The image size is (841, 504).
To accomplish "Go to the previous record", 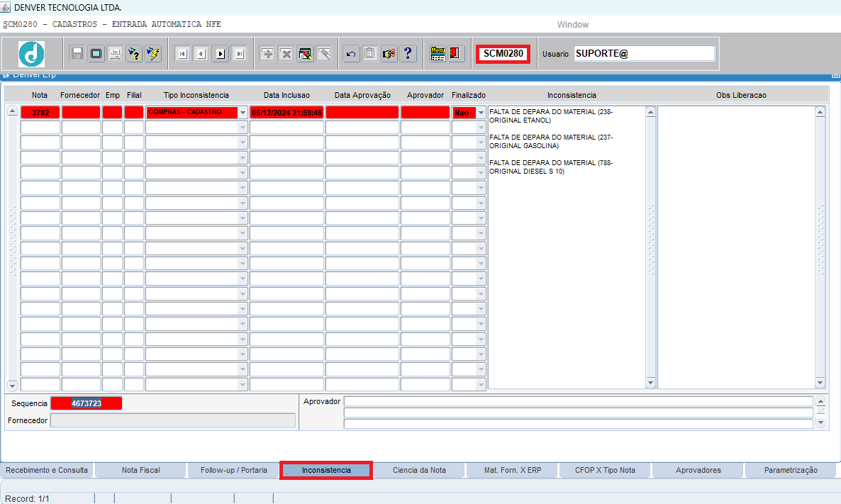I will 201,54.
